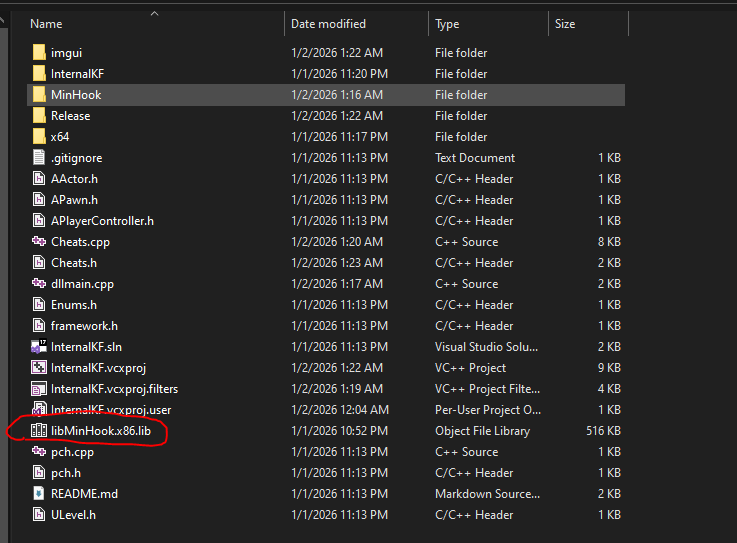Click the ULevel.h header file icon

coord(39,515)
